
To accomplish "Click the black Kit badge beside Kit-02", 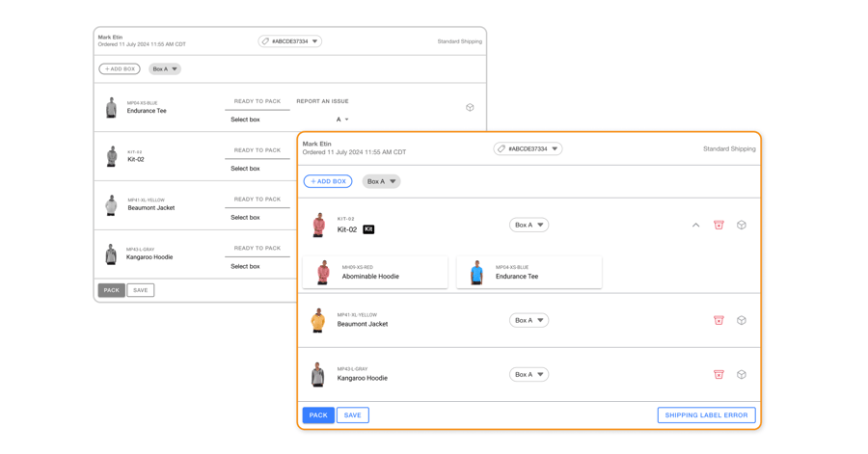I will point(368,229).
